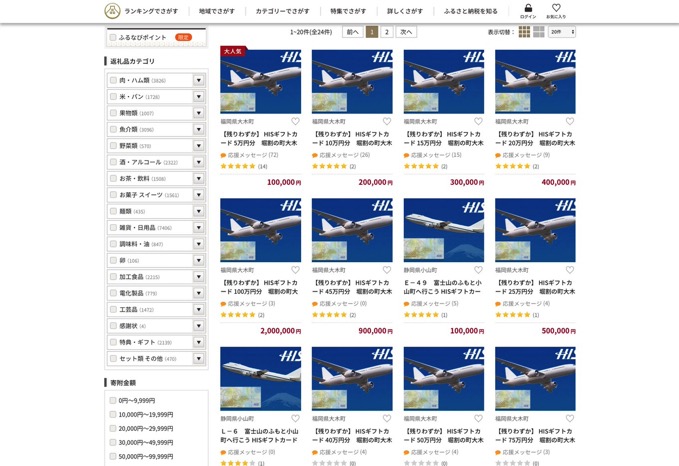Favorite the HIS 25万円分 gift card
The width and height of the screenshot is (679, 466).
coord(570,270)
